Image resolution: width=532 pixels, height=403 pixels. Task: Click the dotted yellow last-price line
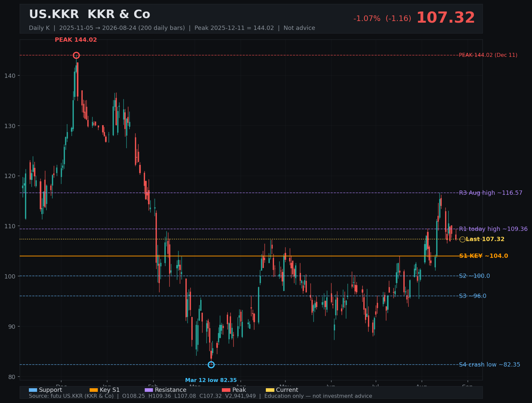point(251,239)
